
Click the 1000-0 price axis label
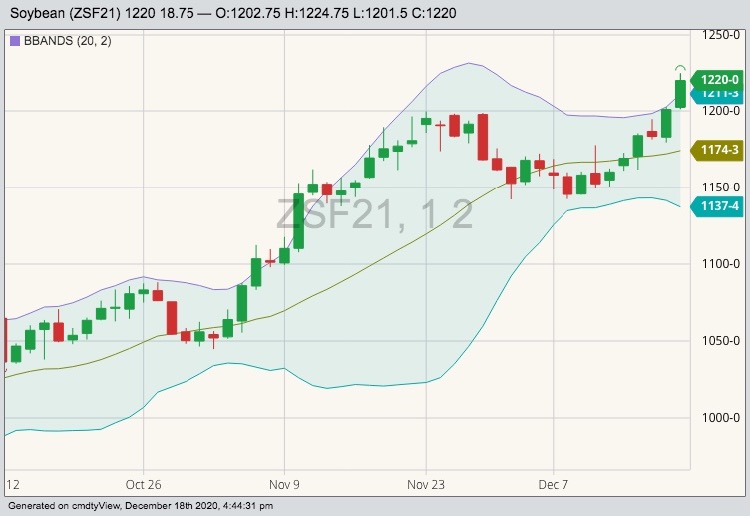(719, 417)
